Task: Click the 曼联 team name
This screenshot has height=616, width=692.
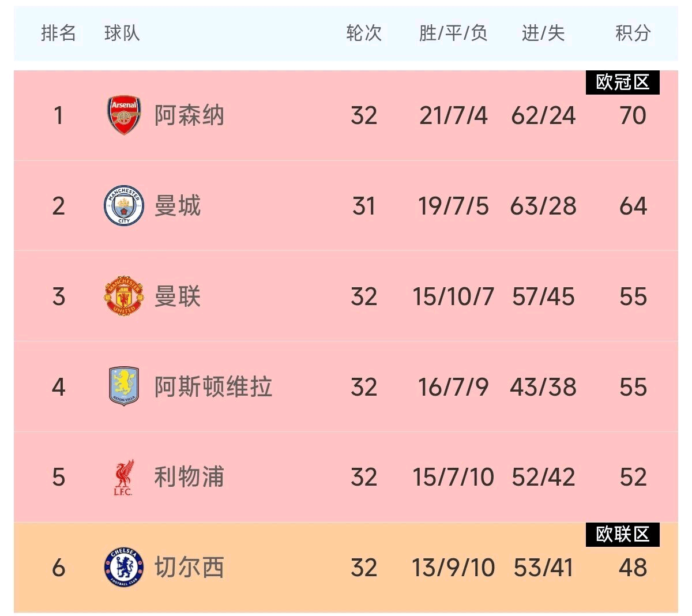Action: (178, 296)
